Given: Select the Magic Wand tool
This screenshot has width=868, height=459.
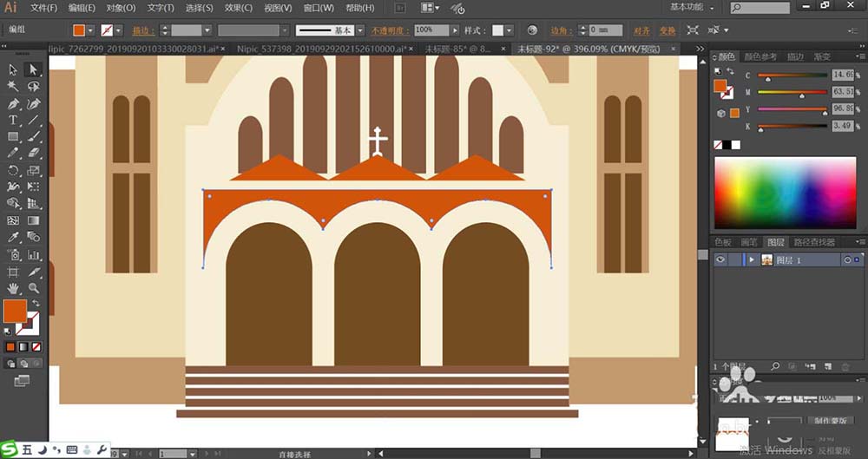Looking at the screenshot, I should [x=13, y=87].
